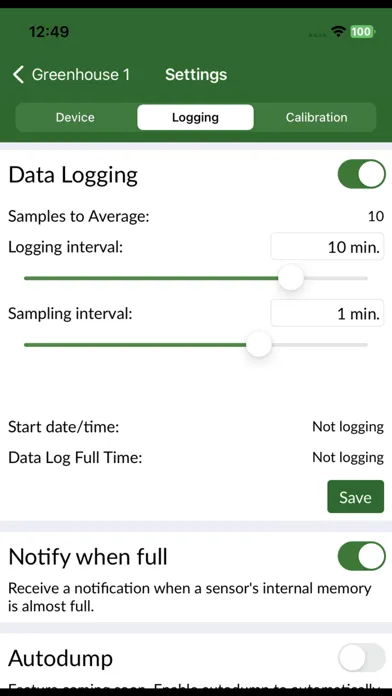This screenshot has height=696, width=392.
Task: Tap the Wi-Fi status icon
Action: (x=338, y=32)
